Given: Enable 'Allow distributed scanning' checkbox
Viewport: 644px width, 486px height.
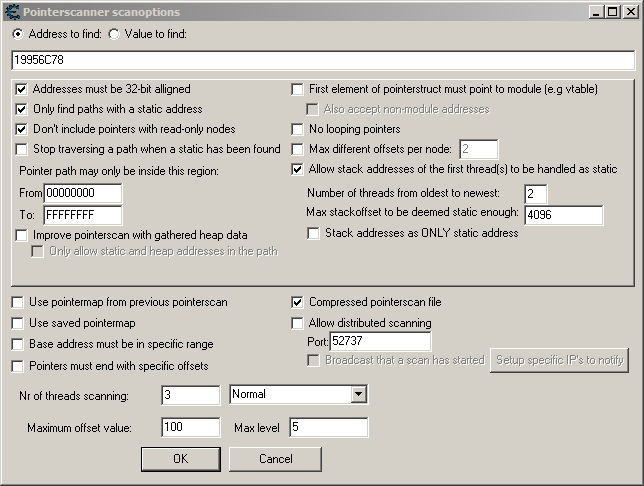Looking at the screenshot, I should (298, 323).
